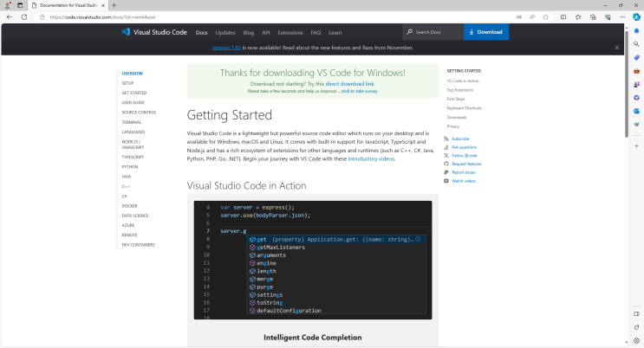
Task: Open the Tools briefcase icon in the sidebar
Action: pos(636,71)
